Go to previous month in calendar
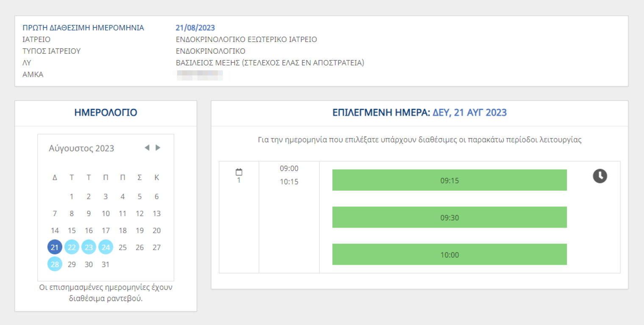Image resolution: width=644 pixels, height=325 pixels. coord(147,148)
